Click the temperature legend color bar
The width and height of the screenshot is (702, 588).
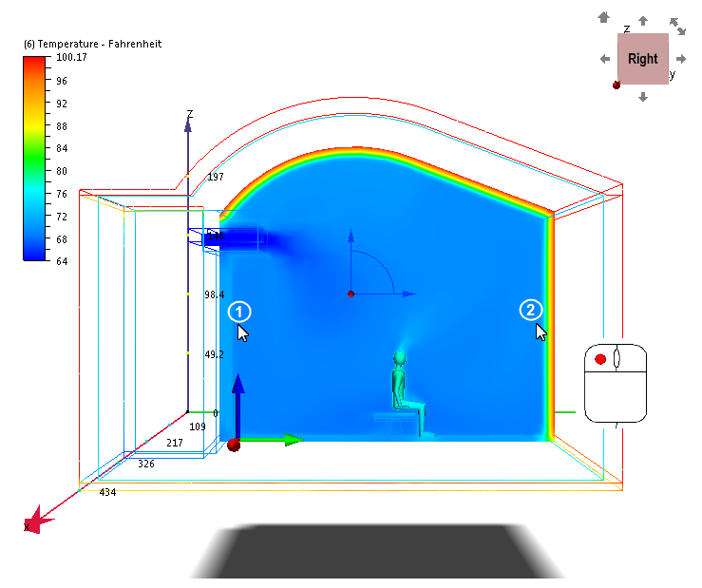(34, 158)
